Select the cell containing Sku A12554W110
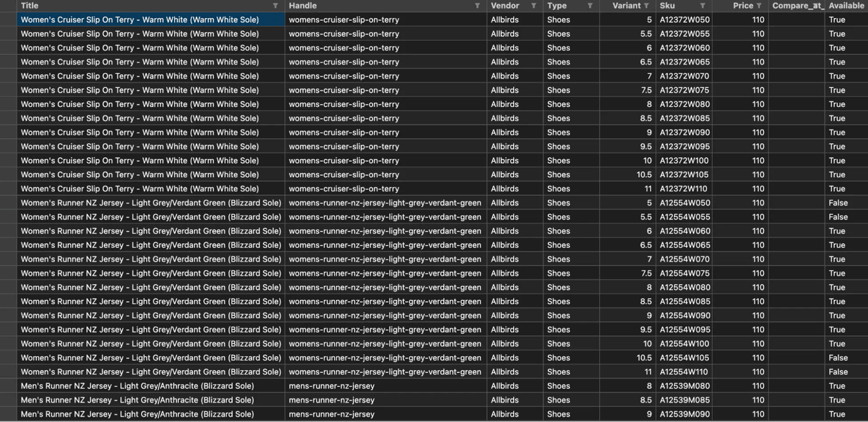868x422 pixels. pyautogui.click(x=684, y=372)
